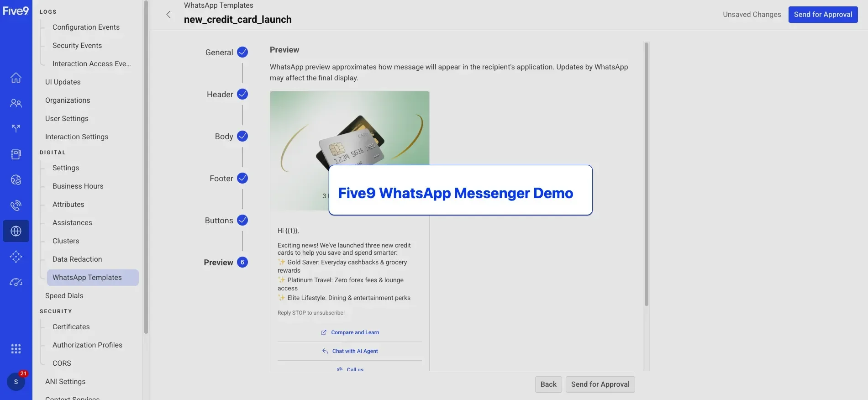Open Interaction Access Events

pyautogui.click(x=92, y=64)
